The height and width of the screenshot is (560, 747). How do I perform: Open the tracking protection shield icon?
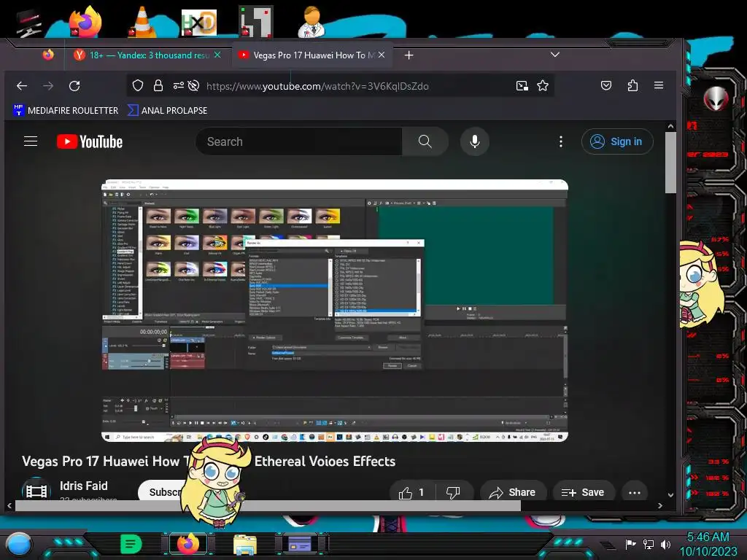[x=138, y=86]
